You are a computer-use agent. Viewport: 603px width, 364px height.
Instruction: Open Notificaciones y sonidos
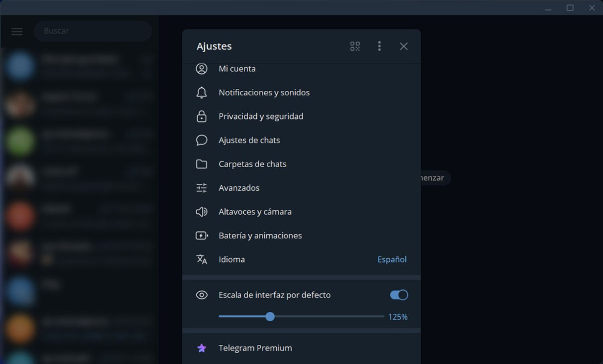tap(301, 92)
